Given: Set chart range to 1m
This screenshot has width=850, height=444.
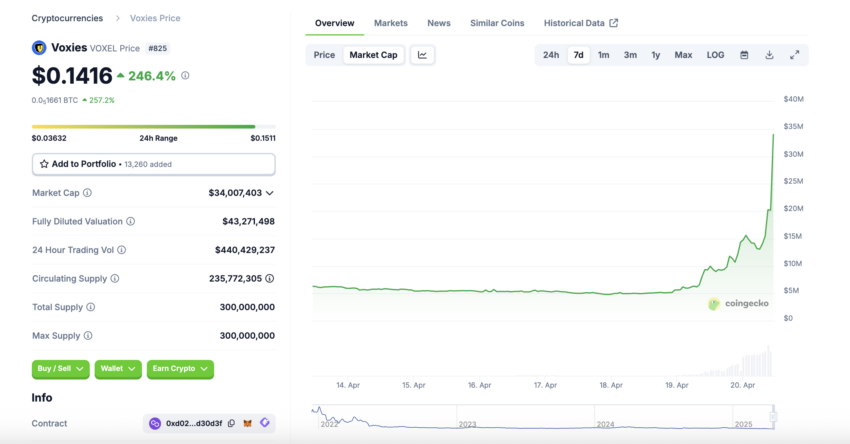Looking at the screenshot, I should pos(603,55).
